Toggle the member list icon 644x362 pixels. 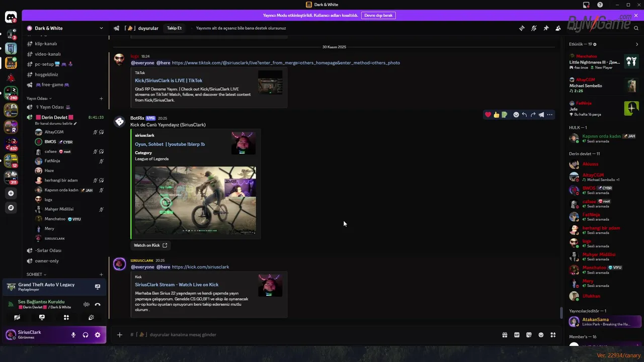pos(558,28)
